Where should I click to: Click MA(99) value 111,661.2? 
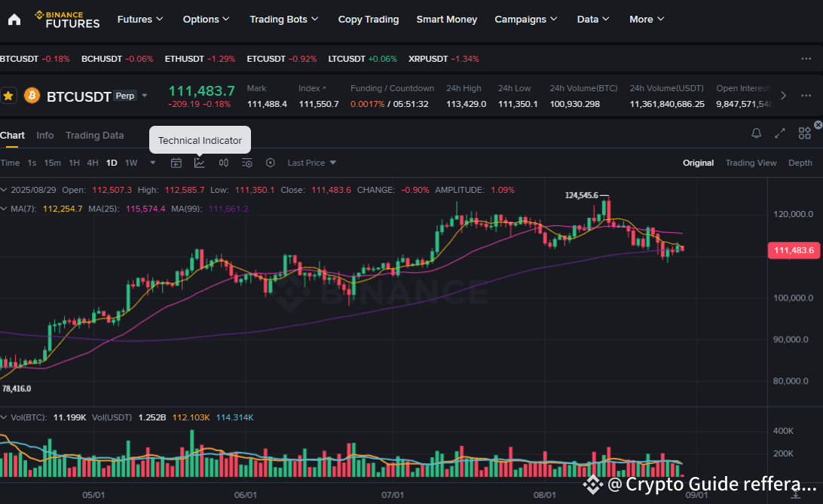pos(228,209)
